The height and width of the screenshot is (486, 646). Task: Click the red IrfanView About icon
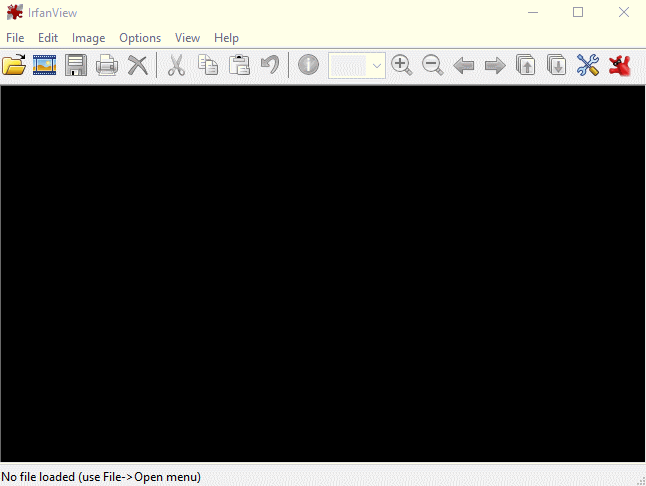(x=620, y=66)
